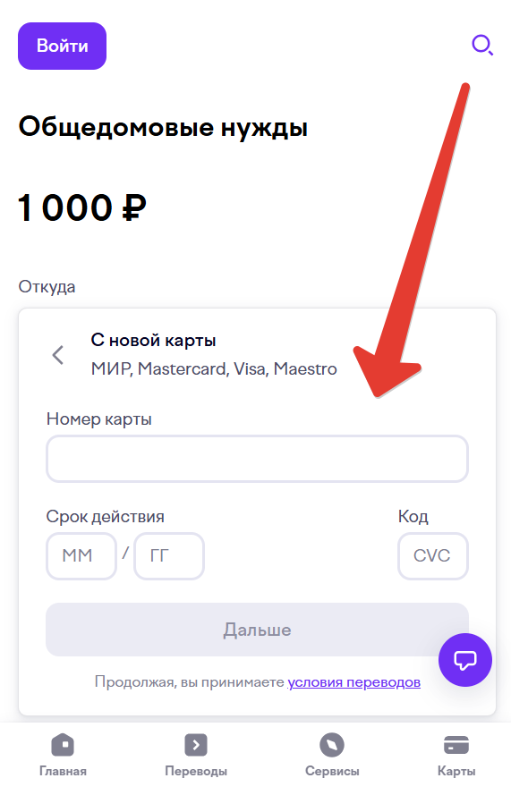Click the Номер карты label
The height and width of the screenshot is (812, 511).
pyautogui.click(x=99, y=419)
